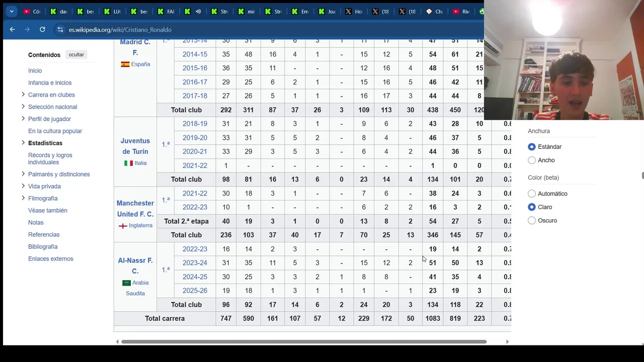Click the England flag icon beside Inglaterra
This screenshot has height=362, width=644.
click(123, 226)
